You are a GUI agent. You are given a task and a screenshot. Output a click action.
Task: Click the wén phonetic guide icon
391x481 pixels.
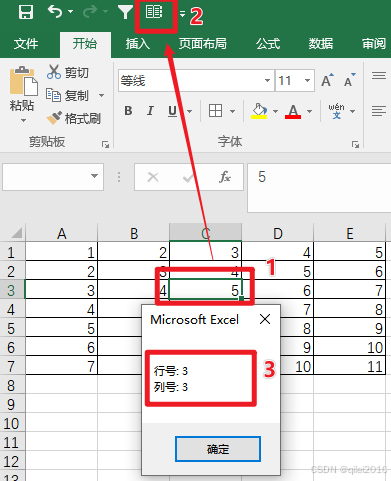pyautogui.click(x=336, y=111)
